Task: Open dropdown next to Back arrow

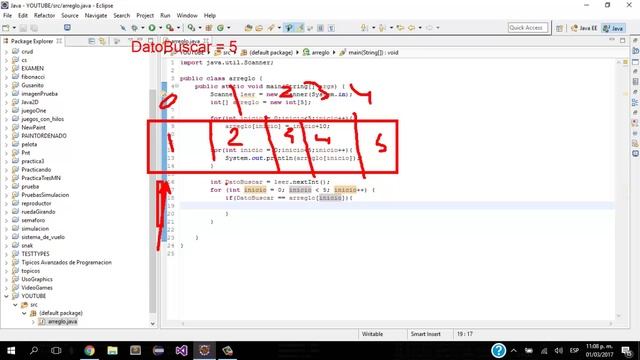Action: [420, 28]
